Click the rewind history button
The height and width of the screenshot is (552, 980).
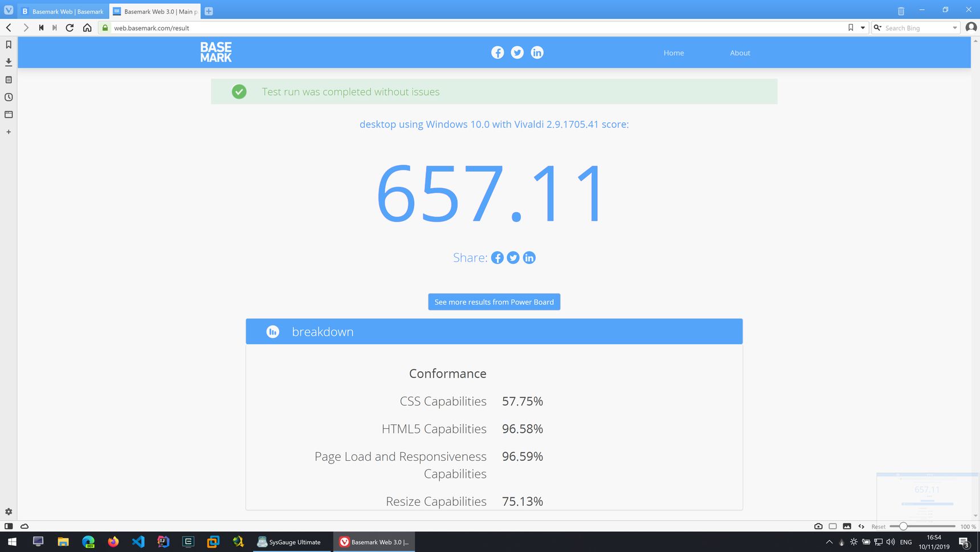41,27
